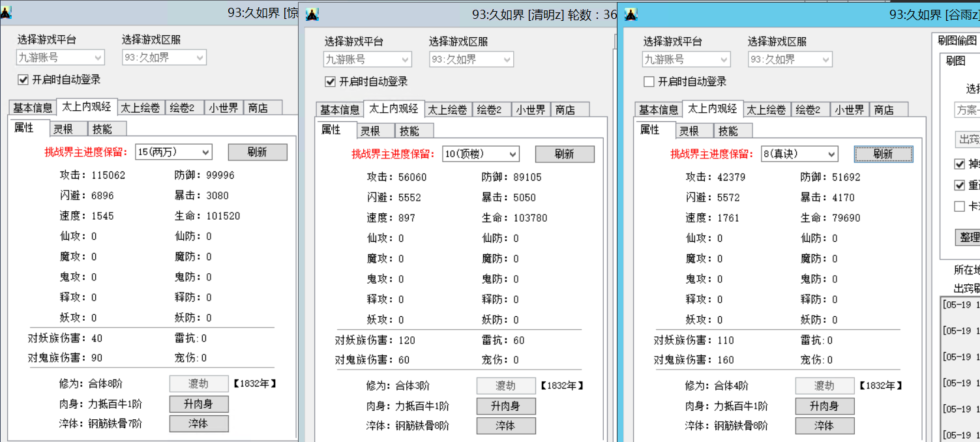The image size is (980, 442).
Task: Open the 太上绘卷 tab in 惊 window
Action: point(140,108)
